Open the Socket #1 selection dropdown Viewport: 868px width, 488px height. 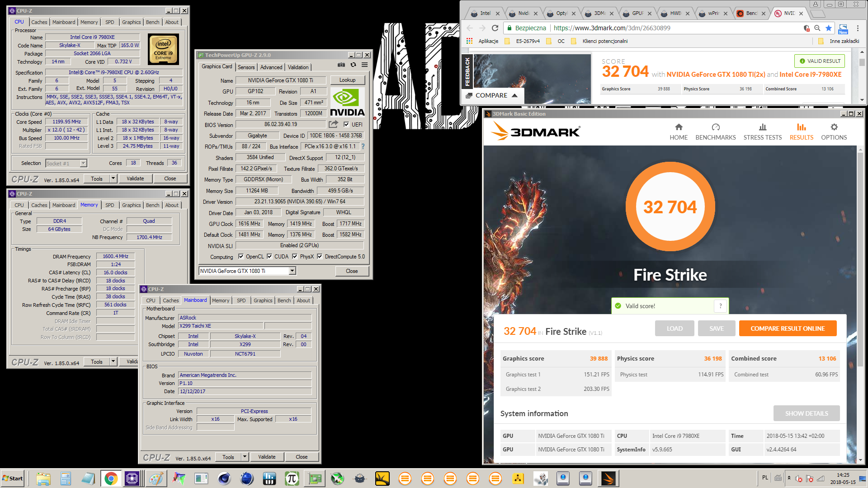(84, 164)
